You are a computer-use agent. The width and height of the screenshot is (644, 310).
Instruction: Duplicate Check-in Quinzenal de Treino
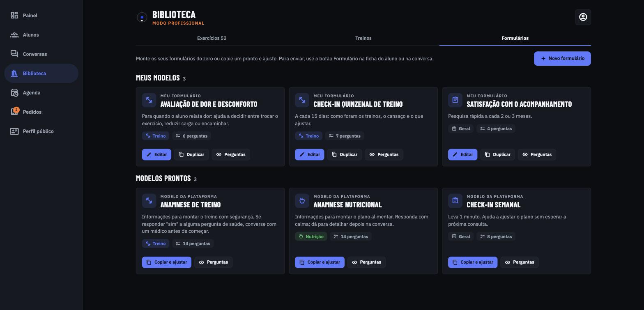tap(345, 154)
